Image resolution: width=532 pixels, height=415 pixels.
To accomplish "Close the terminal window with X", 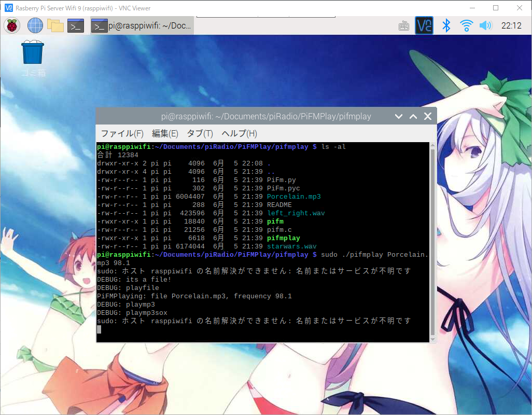I will pyautogui.click(x=428, y=116).
